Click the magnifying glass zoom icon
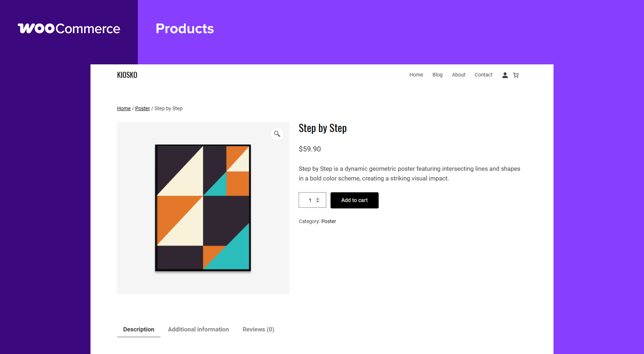 [x=277, y=134]
